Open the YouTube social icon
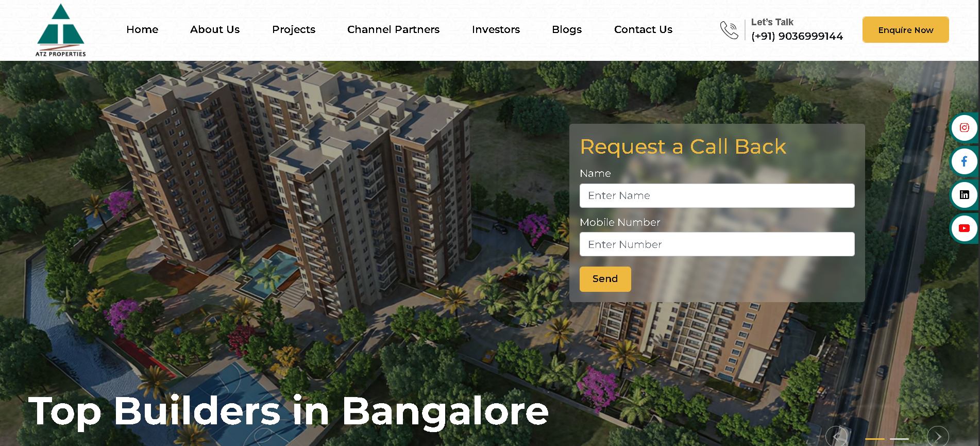This screenshot has height=446, width=980. pyautogui.click(x=964, y=228)
